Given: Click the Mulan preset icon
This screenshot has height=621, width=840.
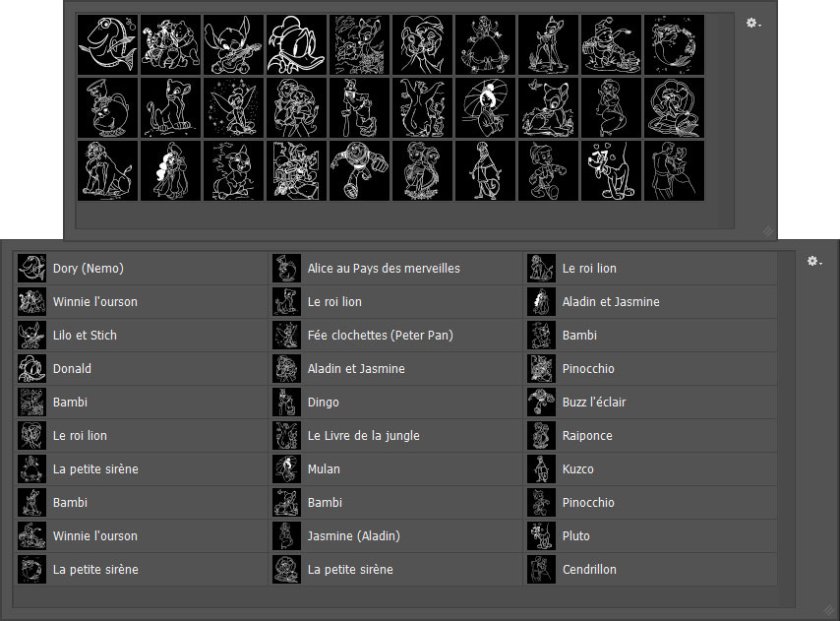Looking at the screenshot, I should pyautogui.click(x=287, y=469).
